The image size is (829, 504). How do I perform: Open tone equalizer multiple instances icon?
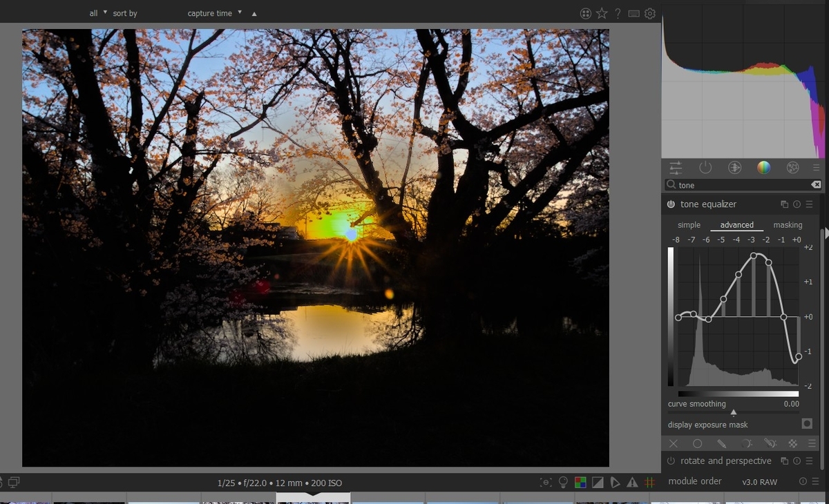coord(784,204)
